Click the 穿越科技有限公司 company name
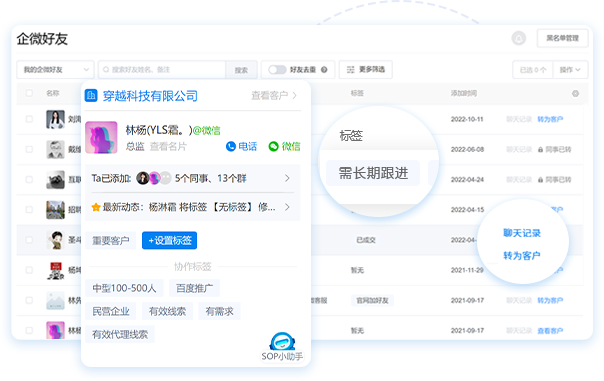This screenshot has height=381, width=604. (x=150, y=96)
